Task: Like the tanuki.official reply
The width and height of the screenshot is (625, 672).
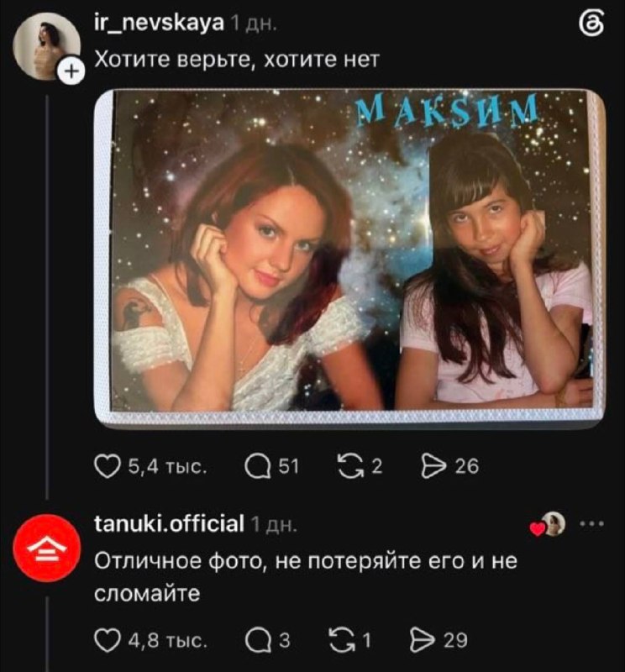Action: pos(108,640)
